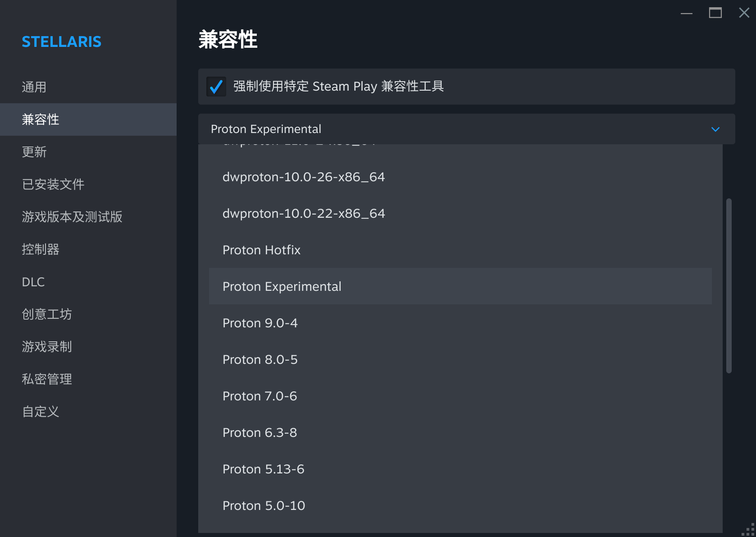
Task: Uncheck the force Steam Play compatibility tool checkbox
Action: pyautogui.click(x=216, y=86)
